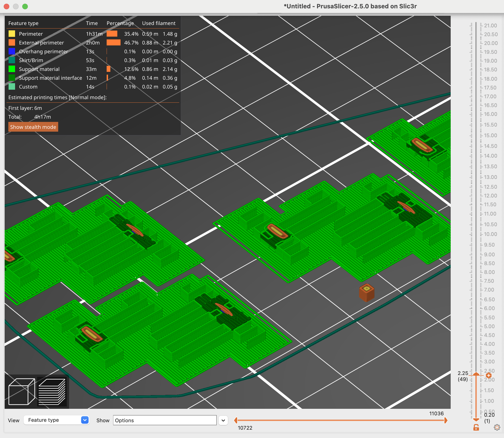Switch to the 3D editor view cube

22,392
